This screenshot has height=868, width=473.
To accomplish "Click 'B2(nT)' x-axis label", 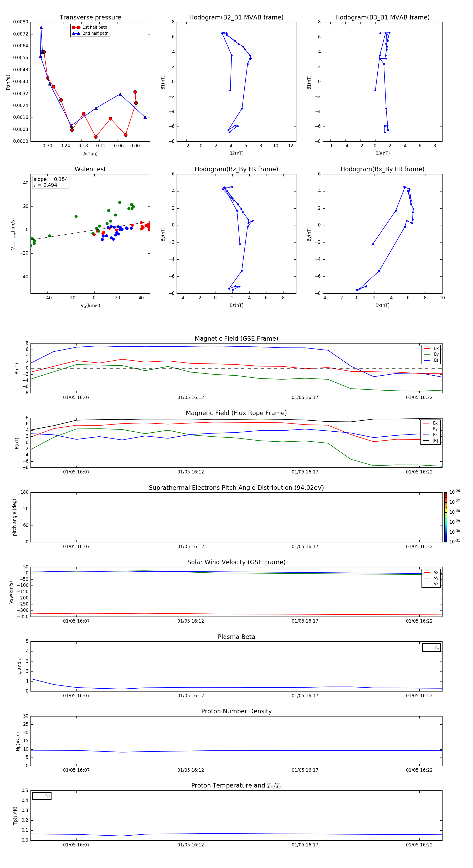I will (x=236, y=153).
